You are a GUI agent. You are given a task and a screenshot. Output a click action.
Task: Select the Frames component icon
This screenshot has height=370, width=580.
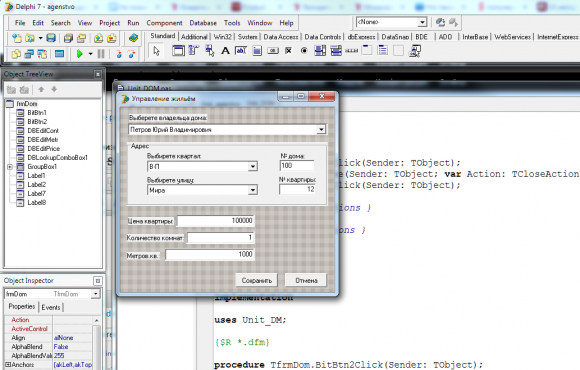pyautogui.click(x=178, y=51)
